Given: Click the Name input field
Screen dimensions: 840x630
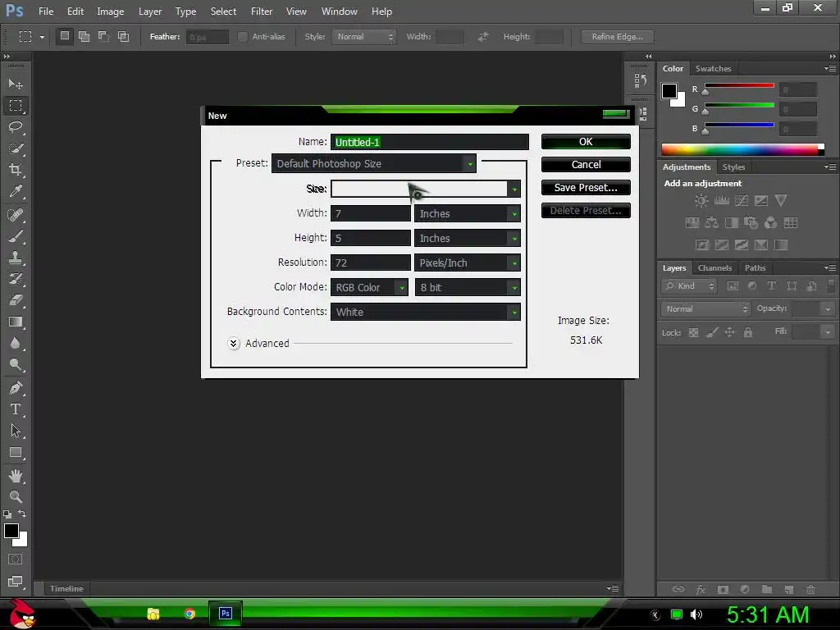Looking at the screenshot, I should click(430, 142).
